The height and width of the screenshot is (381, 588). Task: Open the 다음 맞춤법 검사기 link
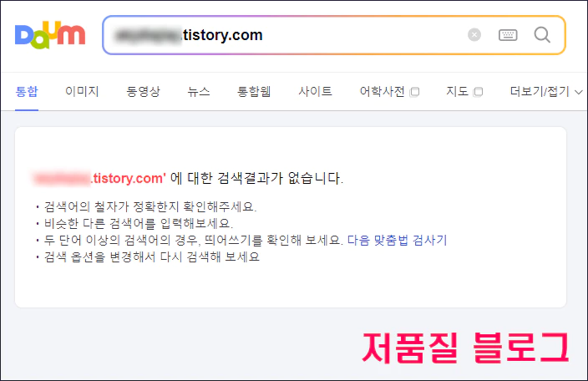[397, 240]
